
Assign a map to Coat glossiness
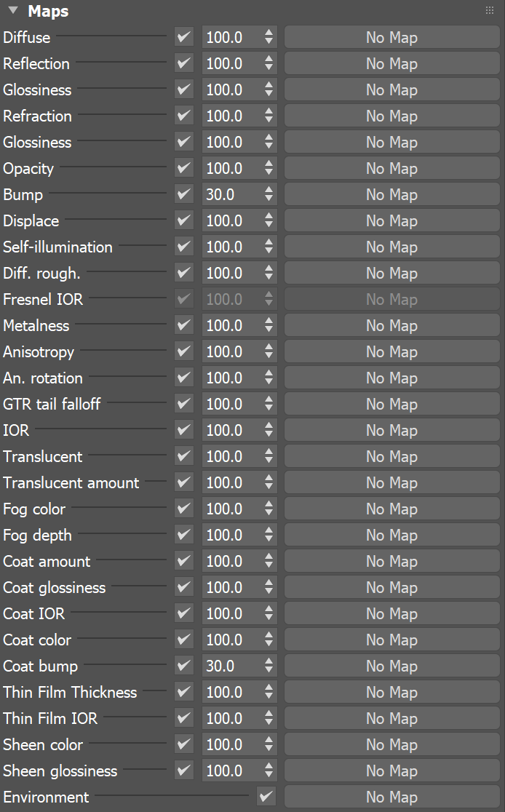click(x=391, y=587)
